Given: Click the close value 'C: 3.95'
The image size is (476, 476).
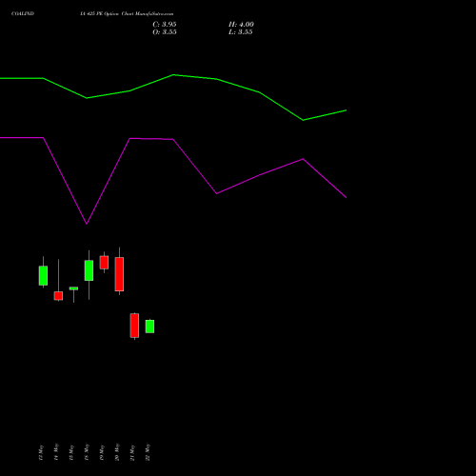Looking at the screenshot, I should tap(165, 25).
